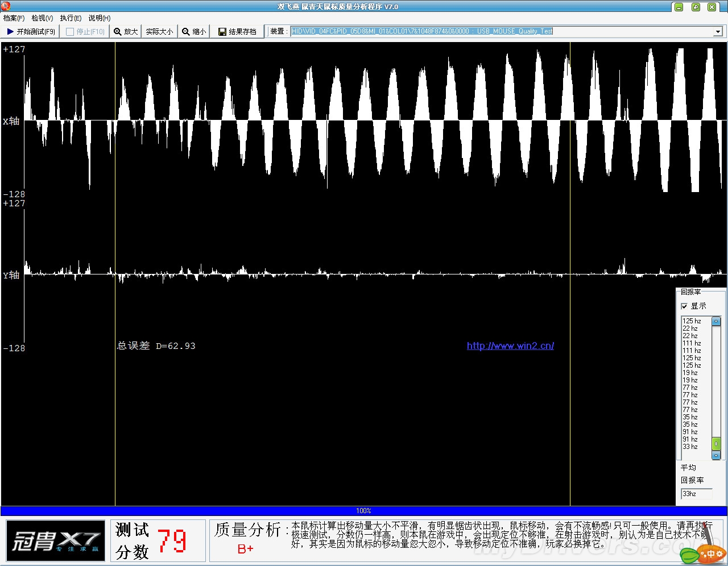This screenshot has width=728, height=566.
Task: Open the 执行(E) run menu
Action: [x=71, y=18]
